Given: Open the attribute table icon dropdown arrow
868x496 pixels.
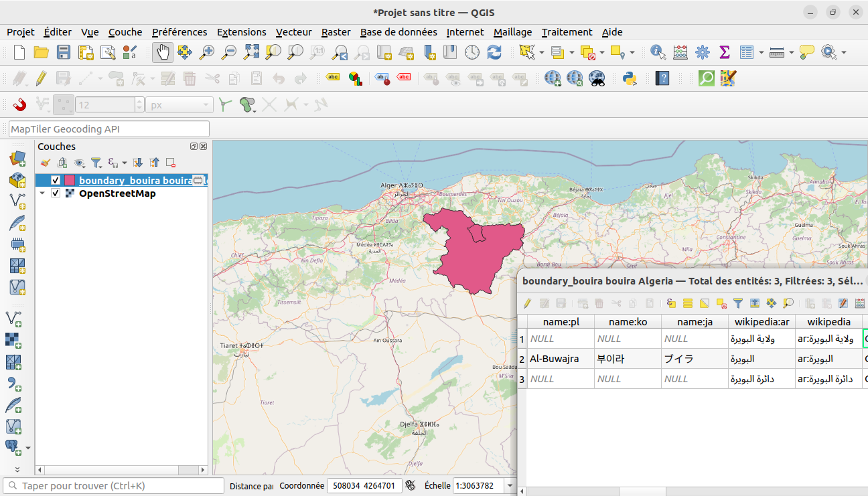Looking at the screenshot, I should click(761, 52).
